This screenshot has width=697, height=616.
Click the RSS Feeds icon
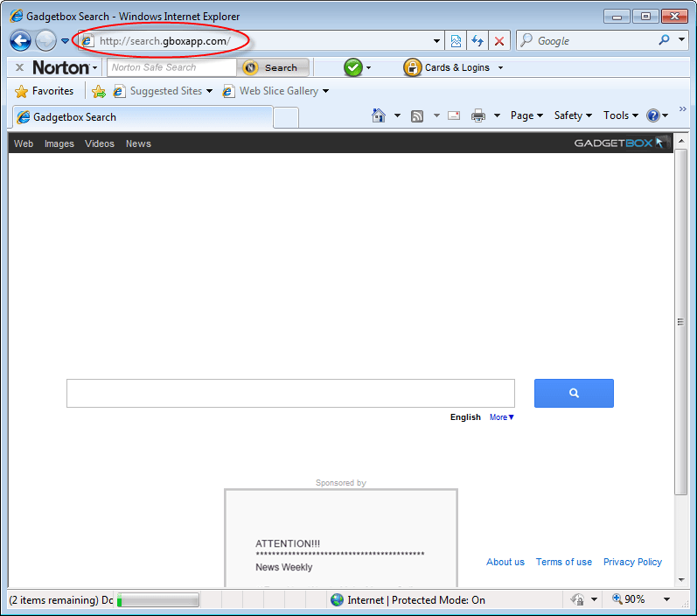click(417, 116)
